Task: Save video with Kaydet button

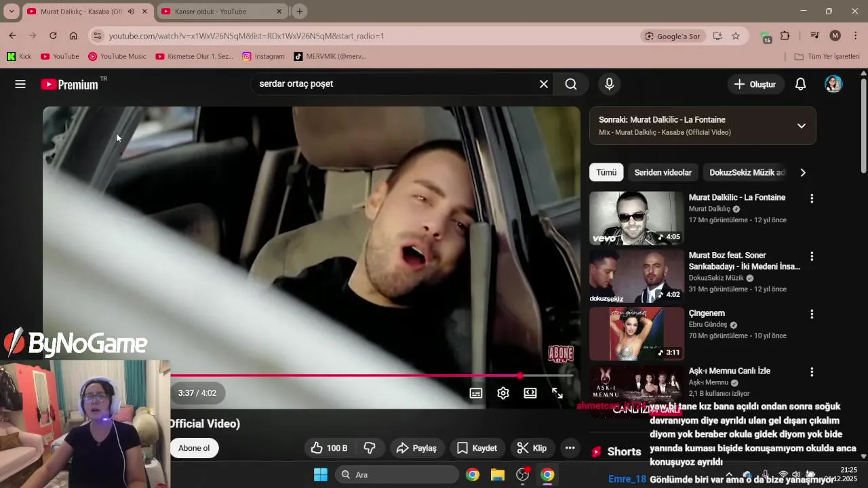Action: pos(477,448)
